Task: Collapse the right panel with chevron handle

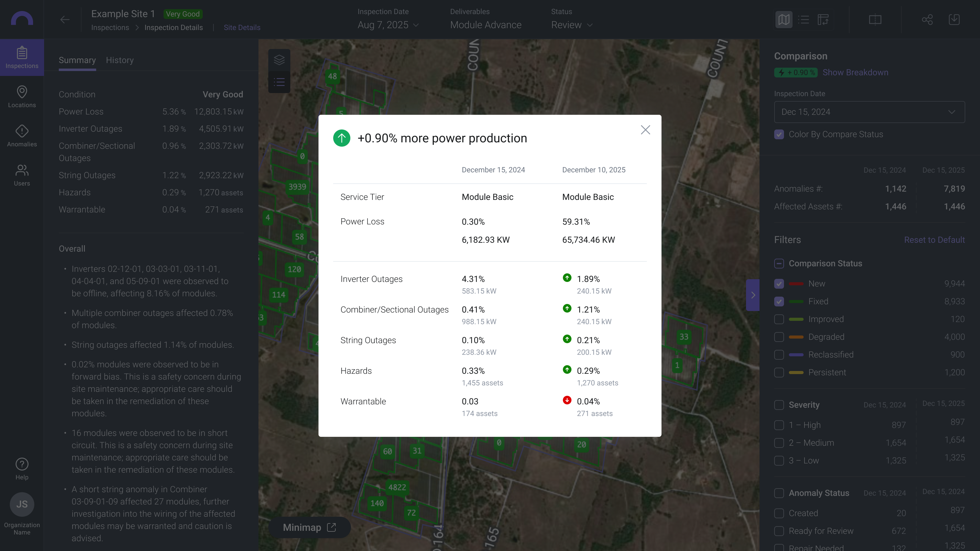Action: coord(752,295)
